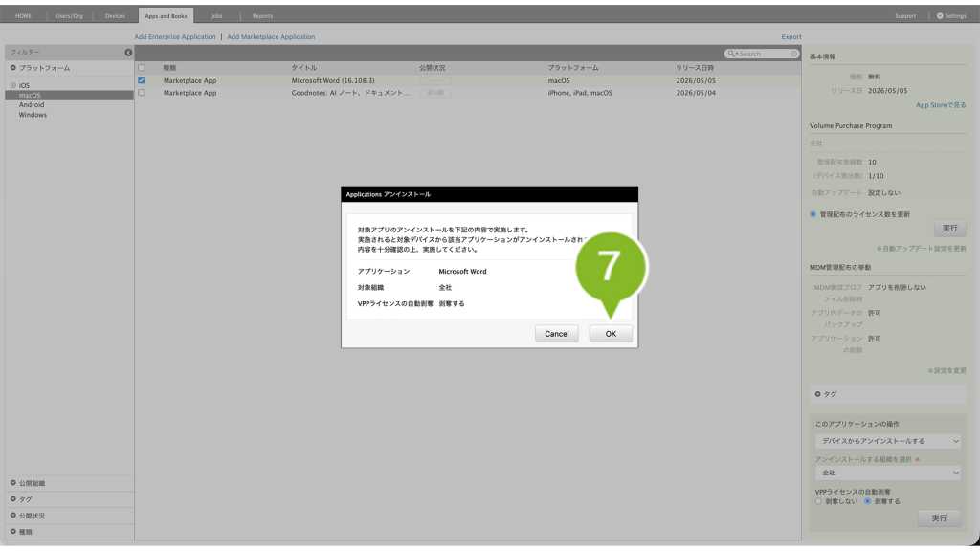The height and width of the screenshot is (551, 980).
Task: Select iOS platform filter
Action: click(24, 85)
